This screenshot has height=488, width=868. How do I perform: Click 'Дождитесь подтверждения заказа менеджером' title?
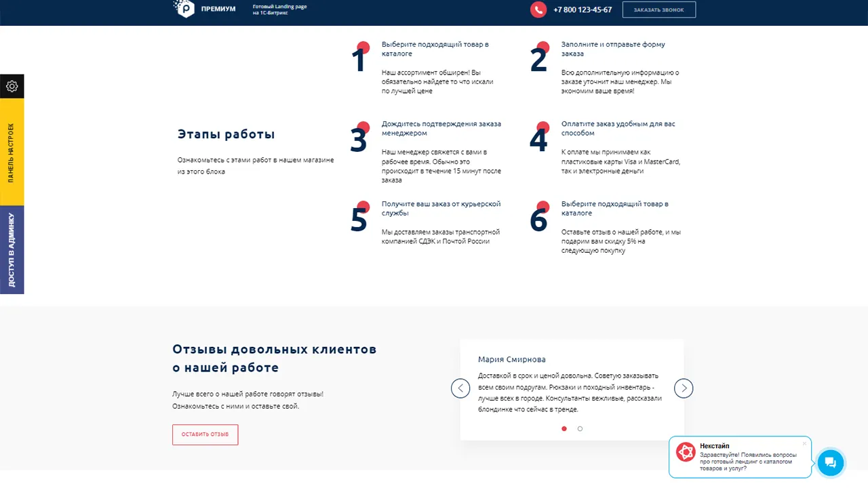click(x=441, y=128)
